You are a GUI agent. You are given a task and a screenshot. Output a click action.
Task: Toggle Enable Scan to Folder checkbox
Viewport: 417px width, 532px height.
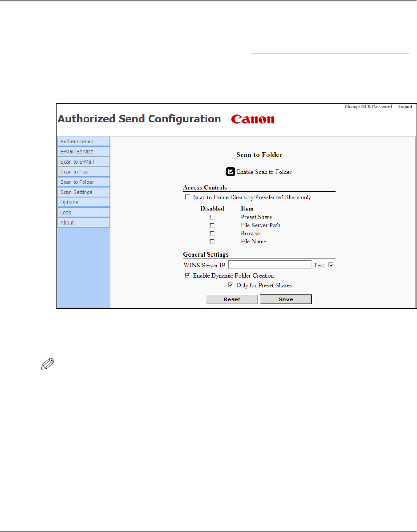[x=231, y=172]
